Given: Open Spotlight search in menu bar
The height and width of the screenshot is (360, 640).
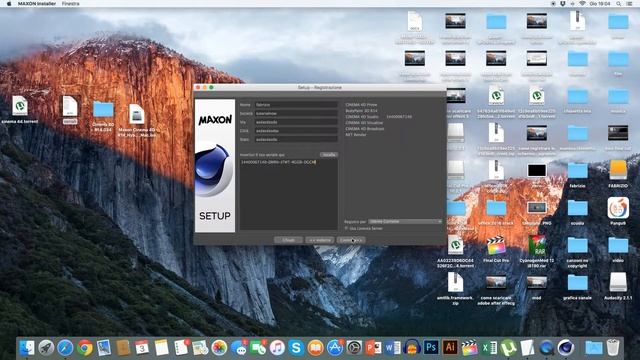Looking at the screenshot, I should point(619,4).
